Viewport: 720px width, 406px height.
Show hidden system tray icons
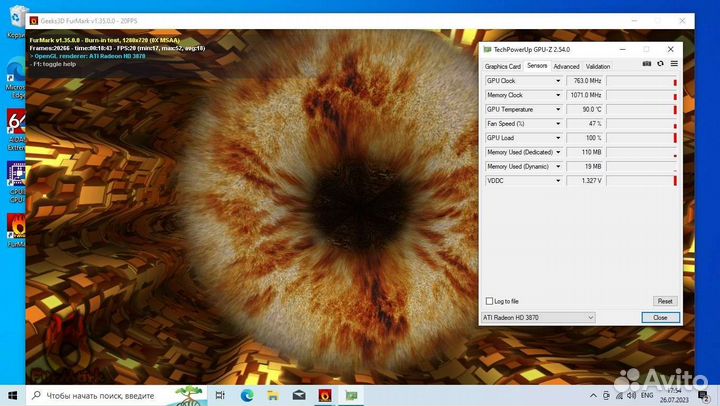tap(593, 395)
